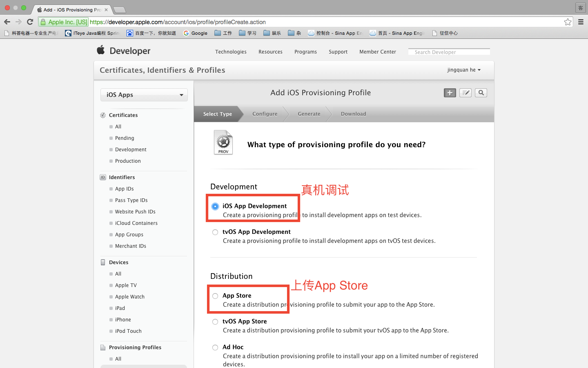
Task: Click the Download step
Action: [354, 114]
